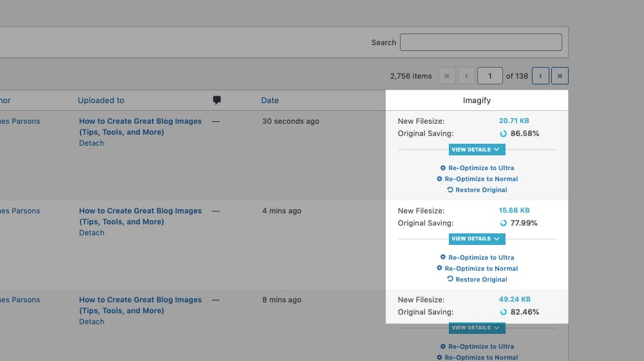The width and height of the screenshot is (644, 361).
Task: Click the media Search input field
Action: (480, 43)
